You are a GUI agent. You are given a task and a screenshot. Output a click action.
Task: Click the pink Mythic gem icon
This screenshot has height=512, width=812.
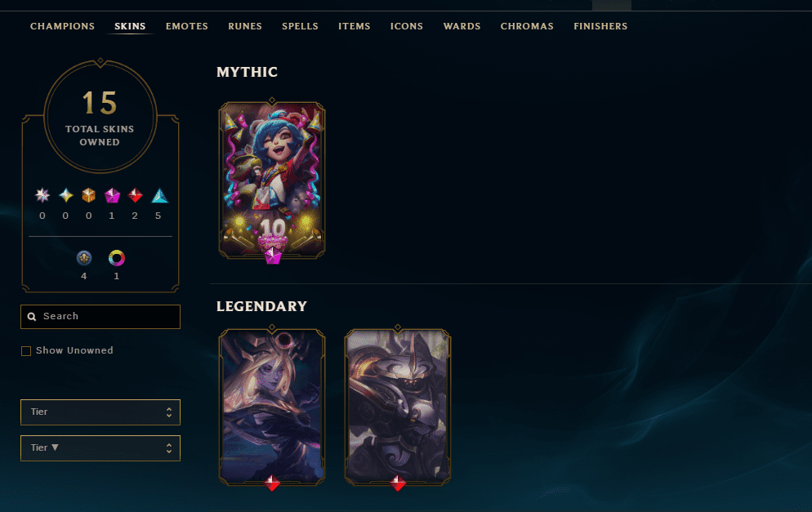(x=112, y=195)
